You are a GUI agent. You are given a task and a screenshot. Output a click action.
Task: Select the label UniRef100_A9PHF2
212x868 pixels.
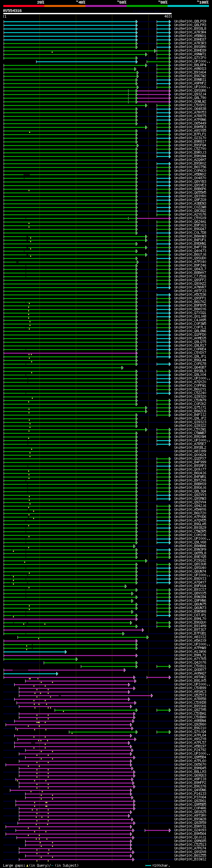[190, 83]
